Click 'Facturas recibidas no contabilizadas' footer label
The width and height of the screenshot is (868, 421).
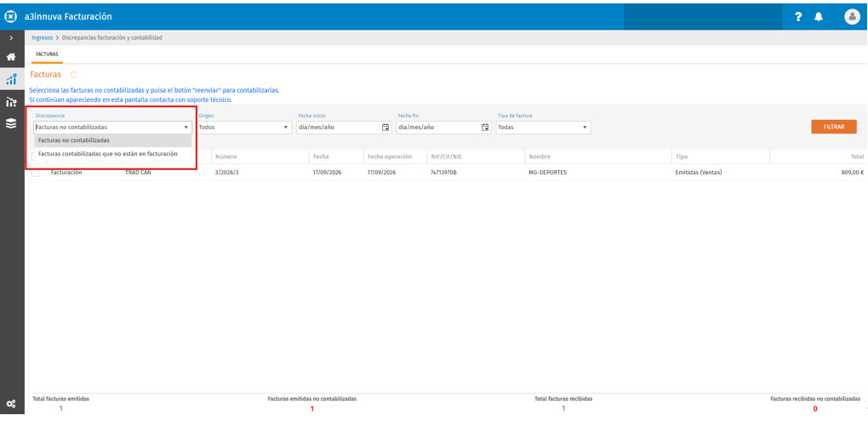coord(815,399)
